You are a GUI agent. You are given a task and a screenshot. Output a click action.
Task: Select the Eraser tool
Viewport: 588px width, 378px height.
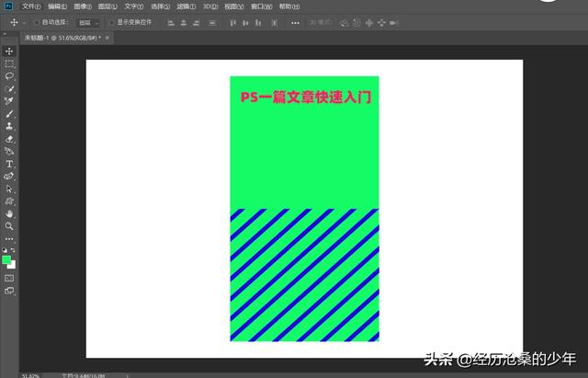click(9, 139)
